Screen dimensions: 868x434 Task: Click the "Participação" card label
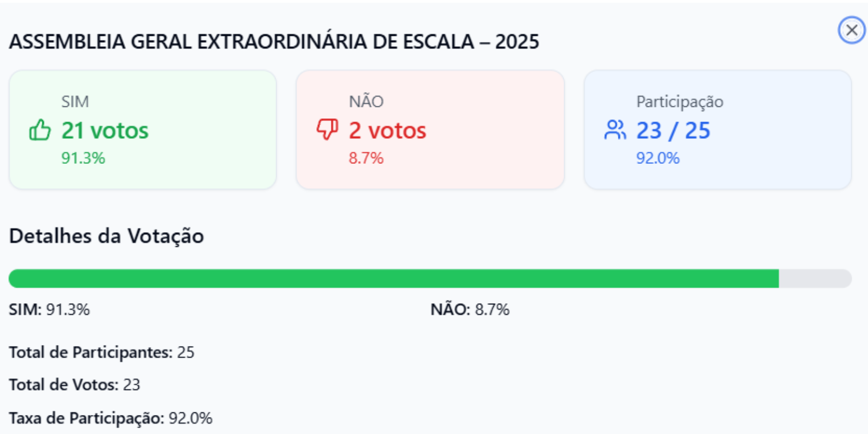[x=680, y=101]
